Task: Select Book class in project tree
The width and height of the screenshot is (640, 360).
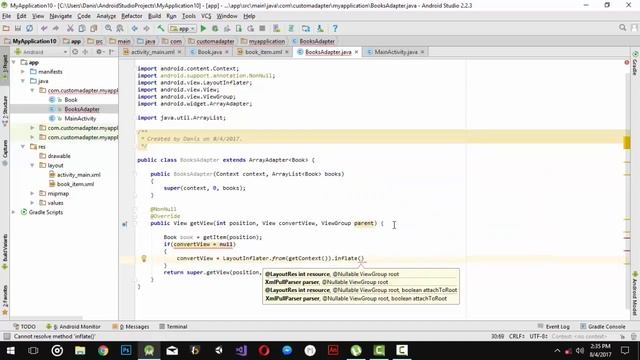Action: (x=71, y=100)
